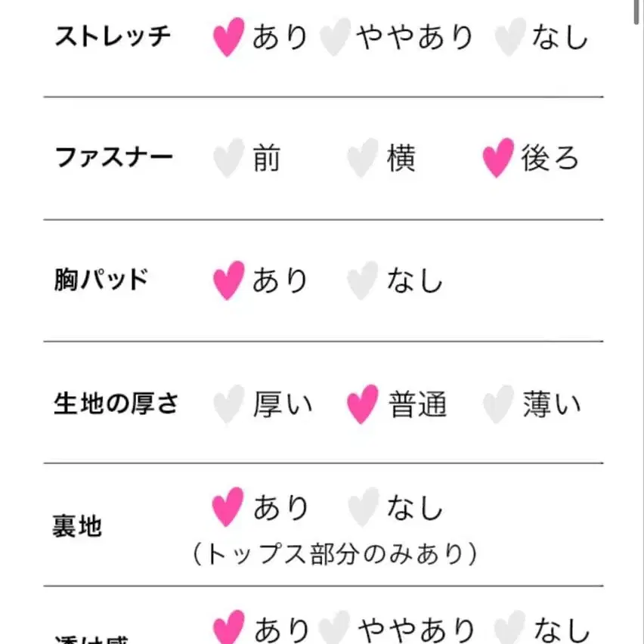
Task: Select the pink heart for 生地の厚さ 普通
Action: point(363,404)
